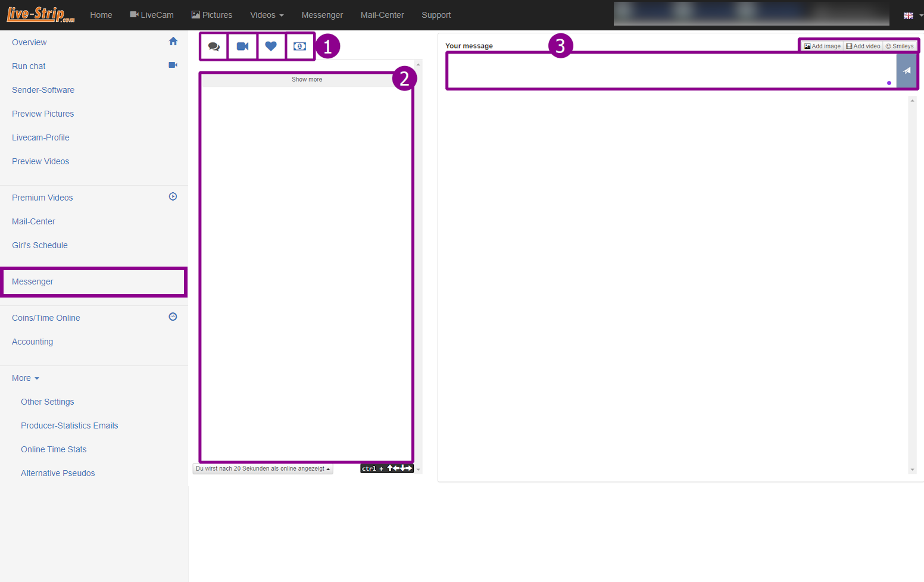The image size is (924, 582).
Task: Click the Add video button
Action: pos(863,46)
